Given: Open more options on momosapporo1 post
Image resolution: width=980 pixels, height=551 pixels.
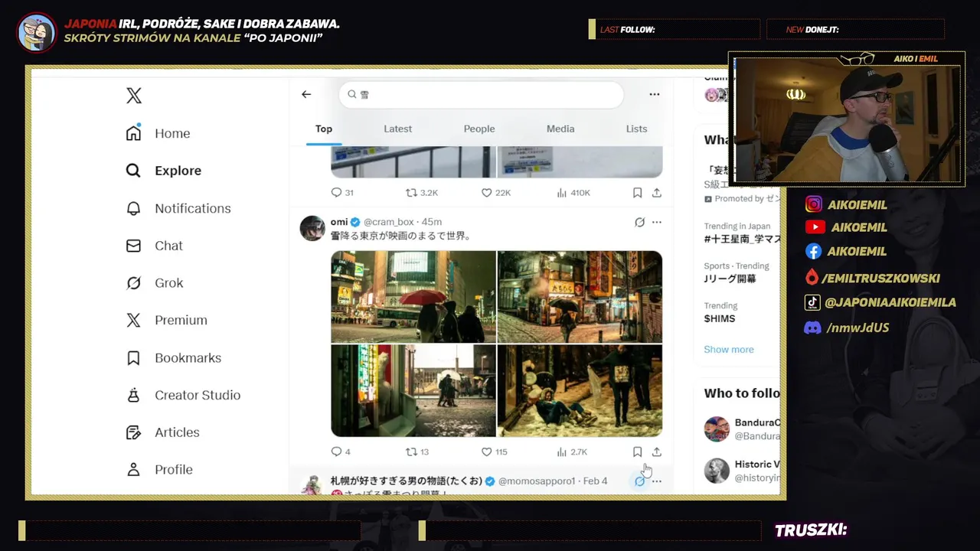Looking at the screenshot, I should coord(656,481).
